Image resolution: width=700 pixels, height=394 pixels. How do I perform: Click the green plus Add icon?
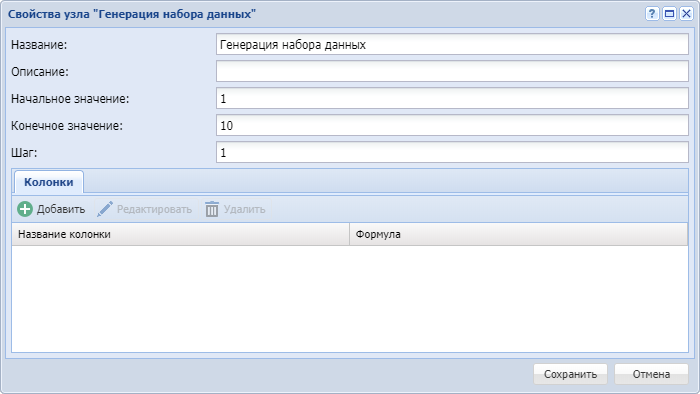pos(25,209)
